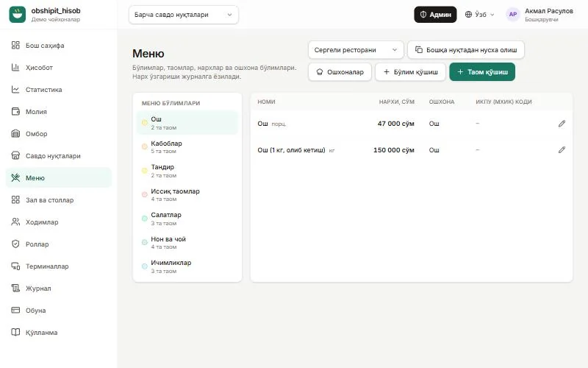Screen dimensions: 588x368
Task: Click the Статистика line chart icon
Action: pos(15,89)
